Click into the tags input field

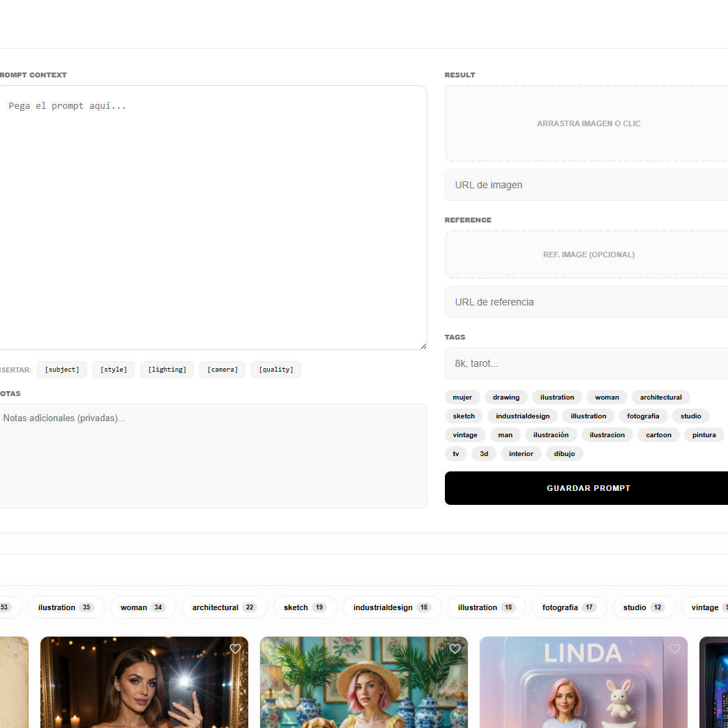coord(586,363)
